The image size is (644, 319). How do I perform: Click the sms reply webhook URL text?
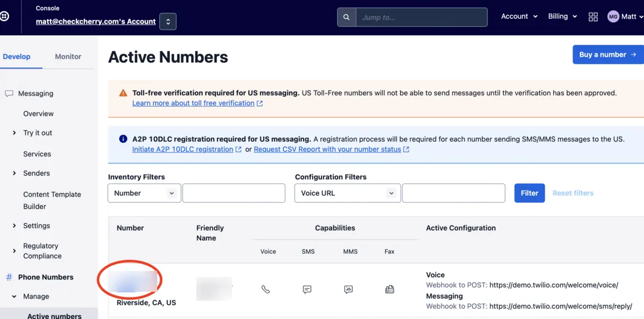point(561,307)
